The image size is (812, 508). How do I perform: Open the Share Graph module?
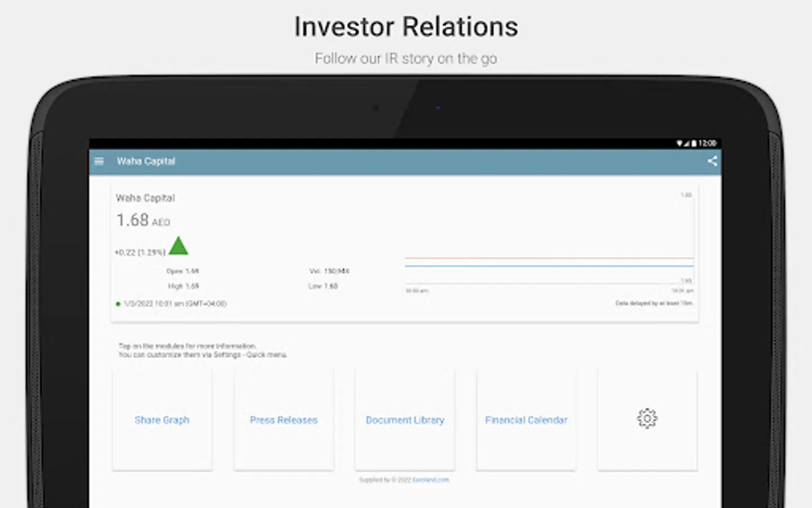pos(162,420)
